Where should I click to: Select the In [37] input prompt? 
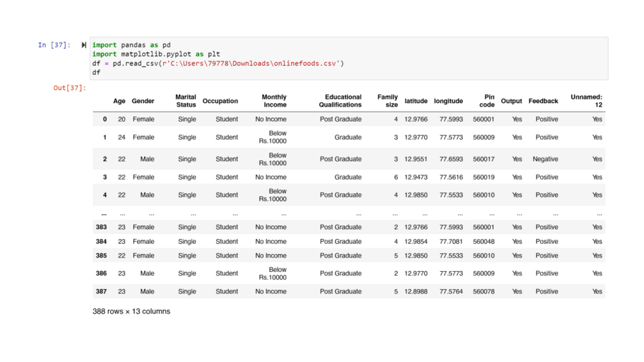point(54,45)
